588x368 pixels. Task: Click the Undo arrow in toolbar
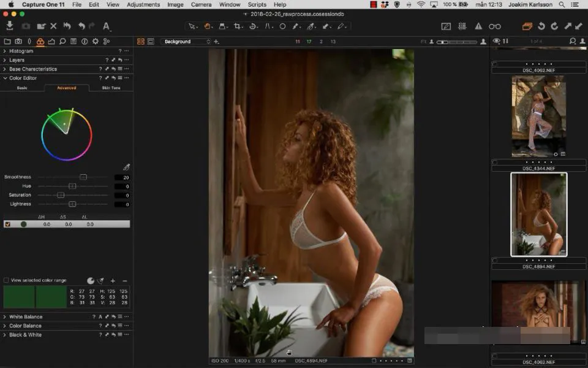pyautogui.click(x=81, y=26)
